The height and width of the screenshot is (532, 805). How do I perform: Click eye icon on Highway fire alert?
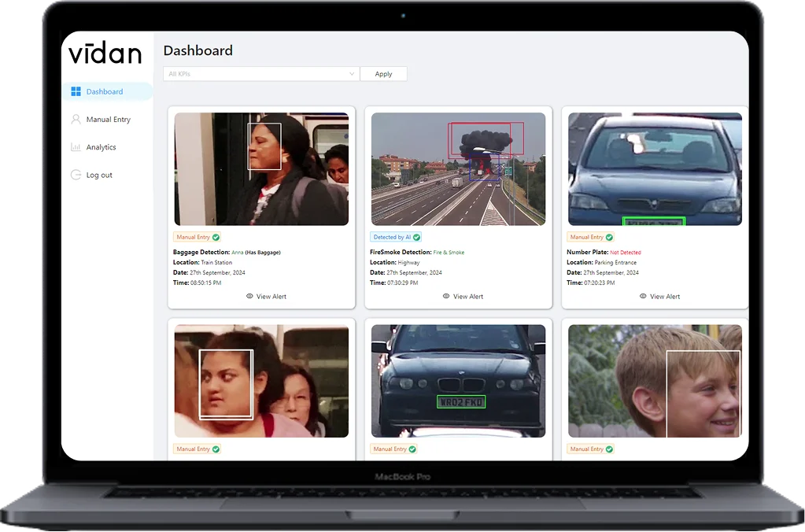point(446,297)
